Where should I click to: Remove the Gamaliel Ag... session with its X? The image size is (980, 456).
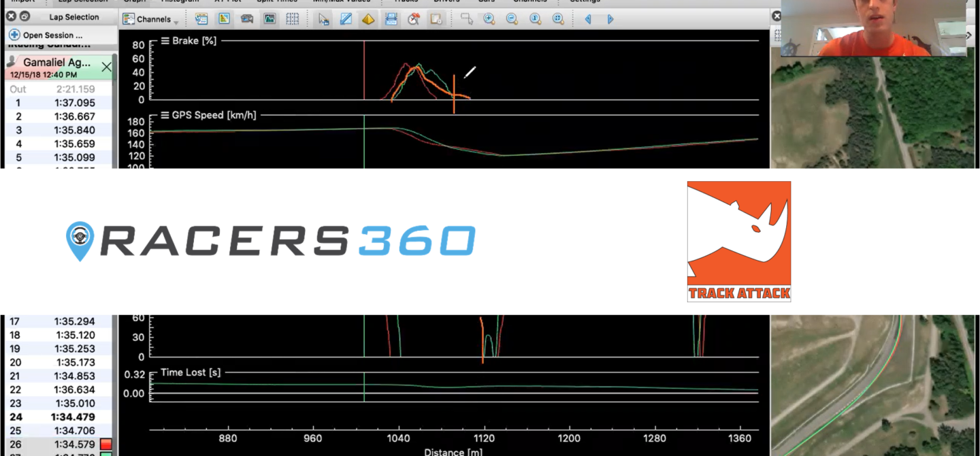coord(106,67)
